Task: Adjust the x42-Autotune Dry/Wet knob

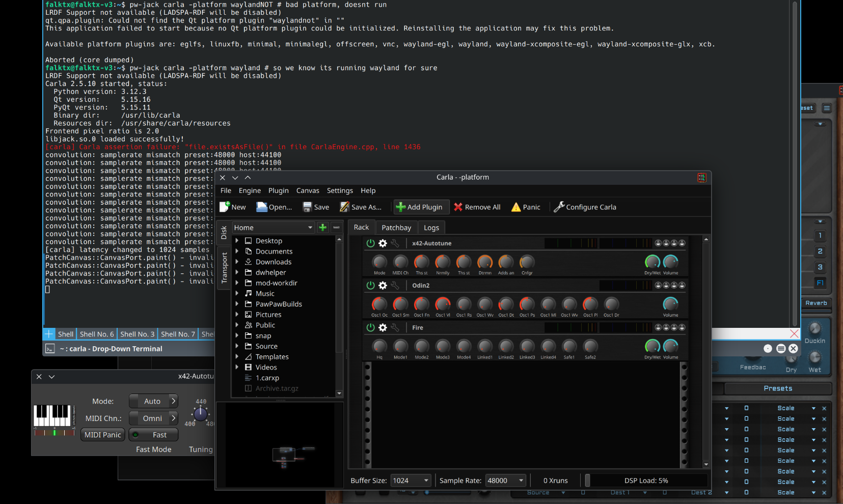Action: 652,262
